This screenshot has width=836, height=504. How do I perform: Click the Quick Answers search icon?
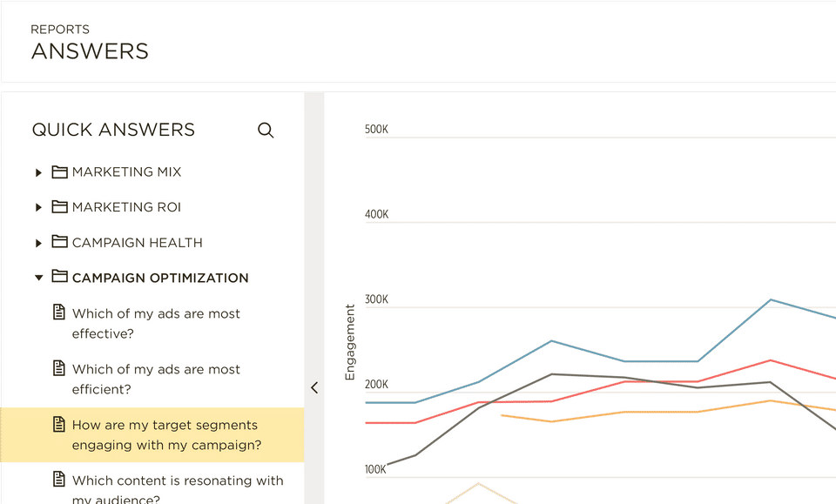[266, 131]
